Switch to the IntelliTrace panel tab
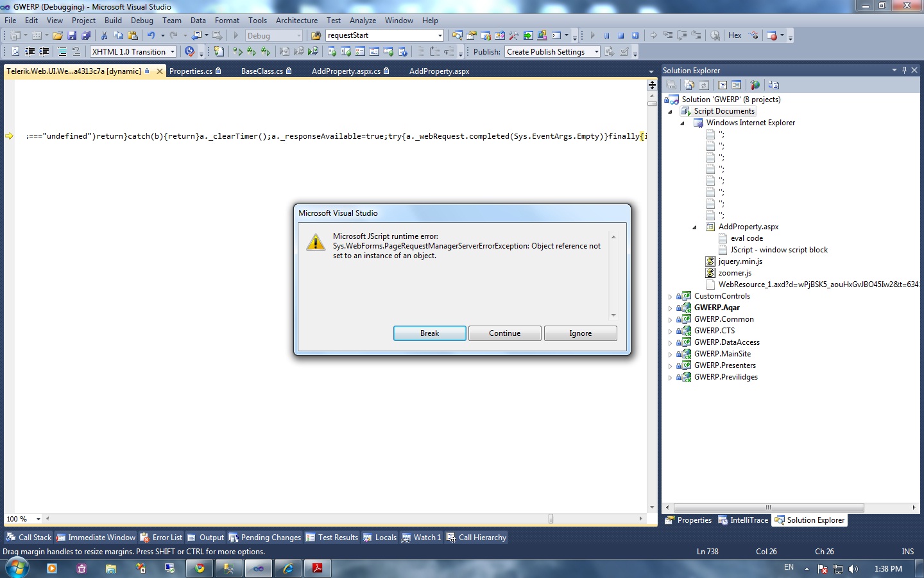 743,520
